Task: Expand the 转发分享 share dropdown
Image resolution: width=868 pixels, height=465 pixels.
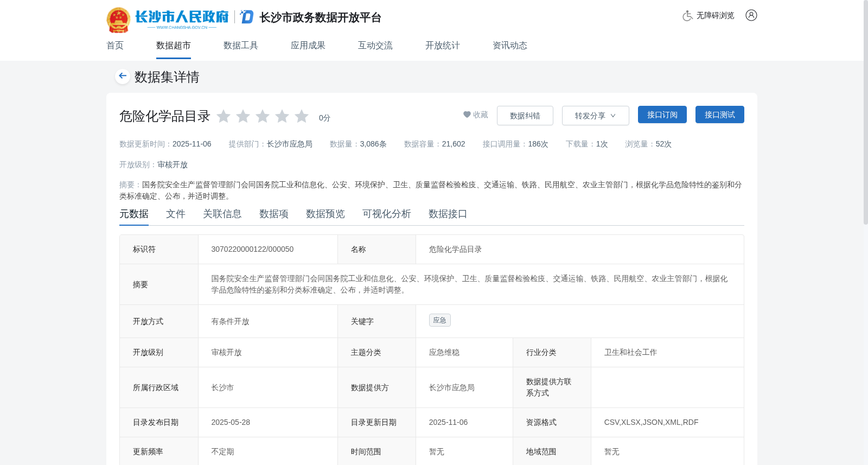Action: click(x=596, y=116)
